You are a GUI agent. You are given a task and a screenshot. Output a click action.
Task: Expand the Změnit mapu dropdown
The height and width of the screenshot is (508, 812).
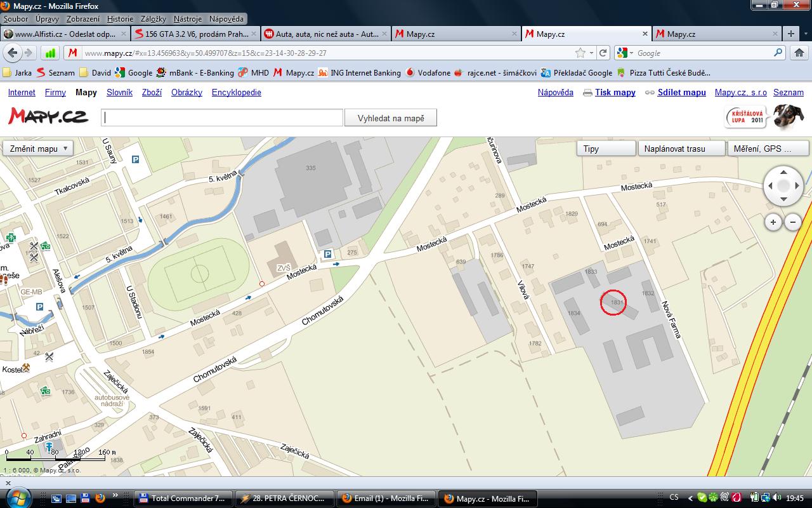pyautogui.click(x=38, y=149)
